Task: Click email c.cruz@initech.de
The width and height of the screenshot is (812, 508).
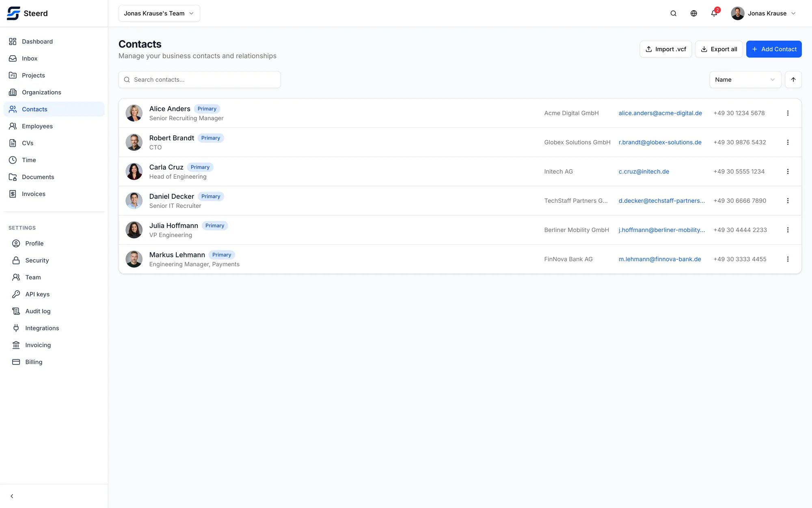Action: click(x=644, y=172)
